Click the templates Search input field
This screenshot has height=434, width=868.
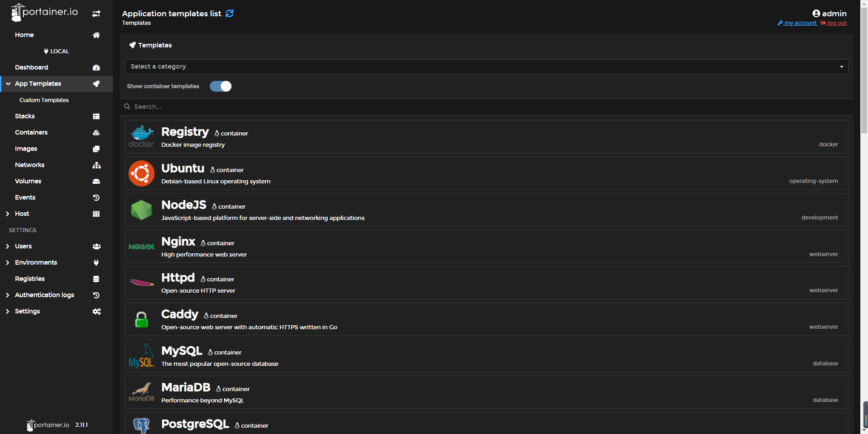(x=486, y=107)
